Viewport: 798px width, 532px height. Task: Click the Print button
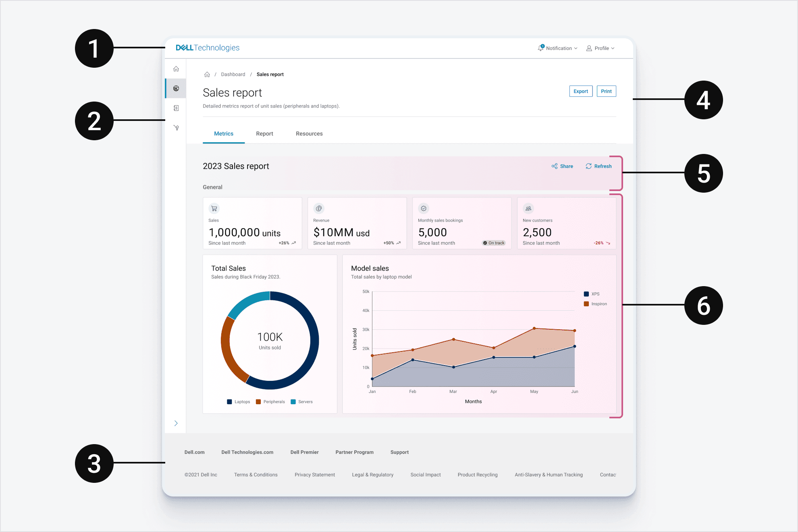(x=606, y=91)
